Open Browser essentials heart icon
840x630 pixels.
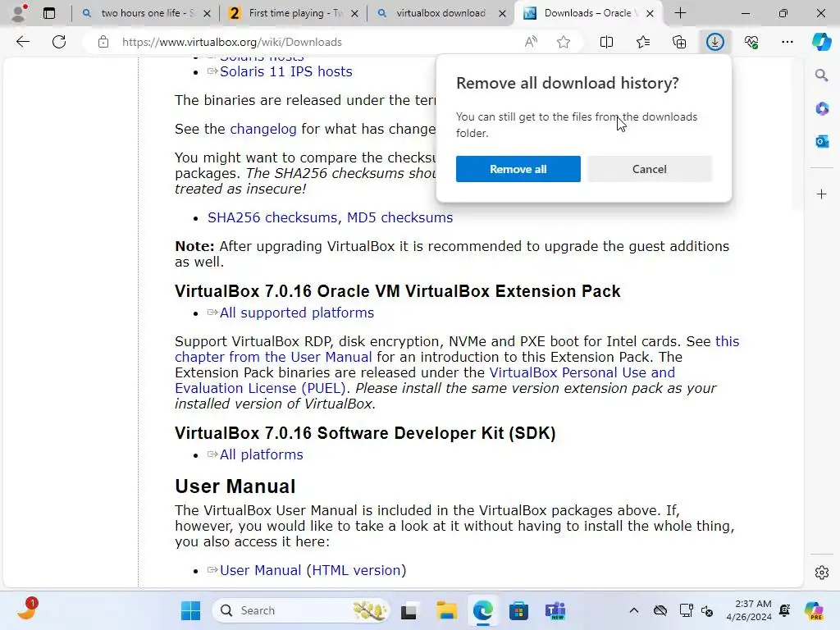click(751, 42)
